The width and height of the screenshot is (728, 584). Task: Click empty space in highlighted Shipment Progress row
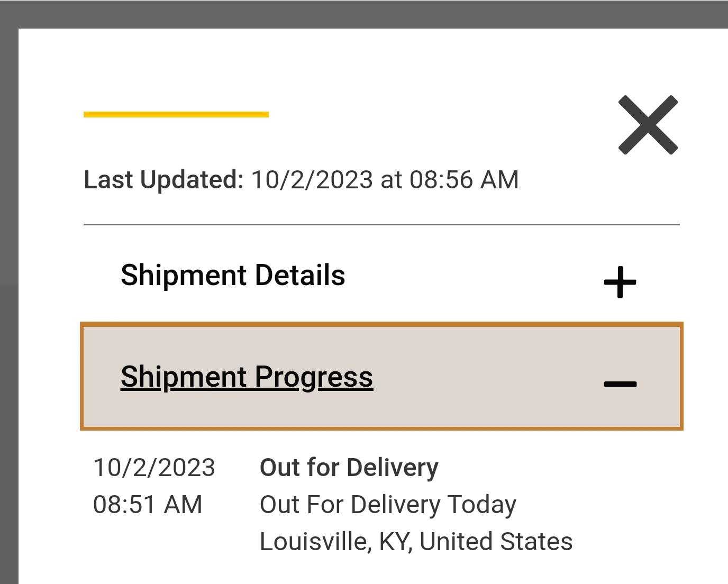tap(487, 377)
